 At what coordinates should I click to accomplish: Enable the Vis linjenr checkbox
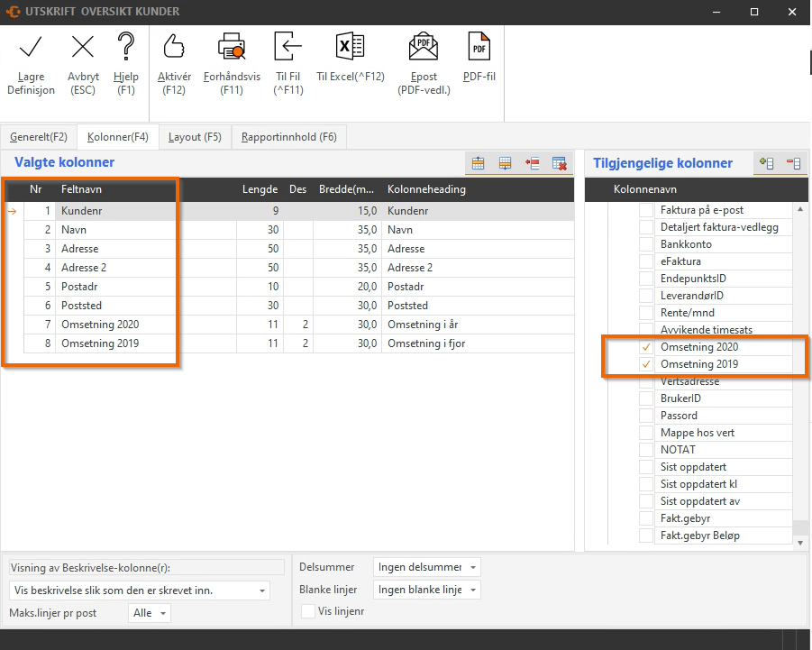pyautogui.click(x=308, y=611)
